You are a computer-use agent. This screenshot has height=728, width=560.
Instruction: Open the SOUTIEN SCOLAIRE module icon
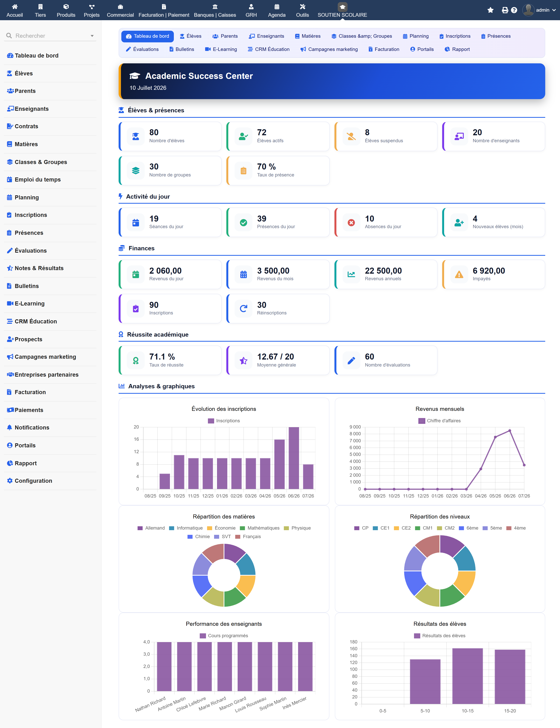coord(342,7)
